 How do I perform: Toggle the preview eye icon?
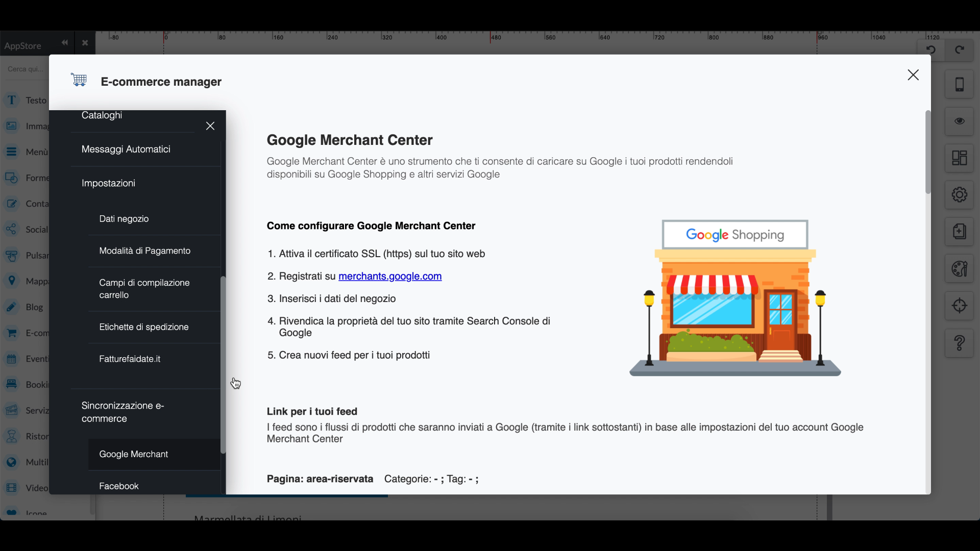click(x=959, y=121)
